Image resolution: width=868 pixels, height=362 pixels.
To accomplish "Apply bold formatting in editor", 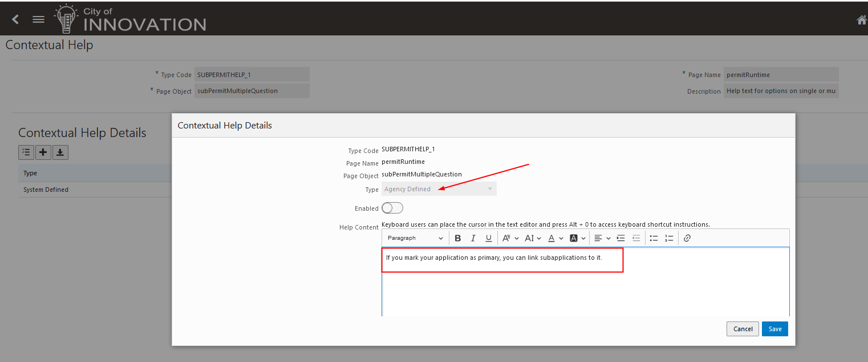I will [457, 238].
